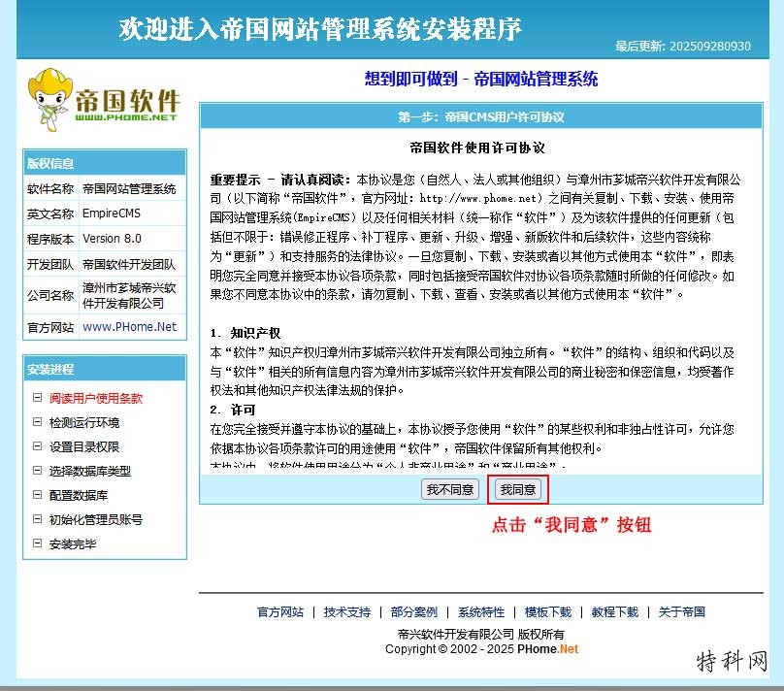The height and width of the screenshot is (691, 784).
Task: Click the box icon beside 检测运行环境
Action: pos(37,422)
